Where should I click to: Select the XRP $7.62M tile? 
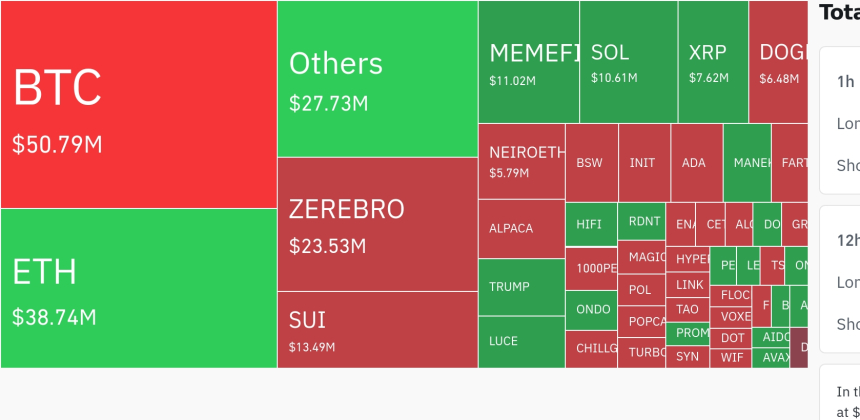(x=713, y=62)
